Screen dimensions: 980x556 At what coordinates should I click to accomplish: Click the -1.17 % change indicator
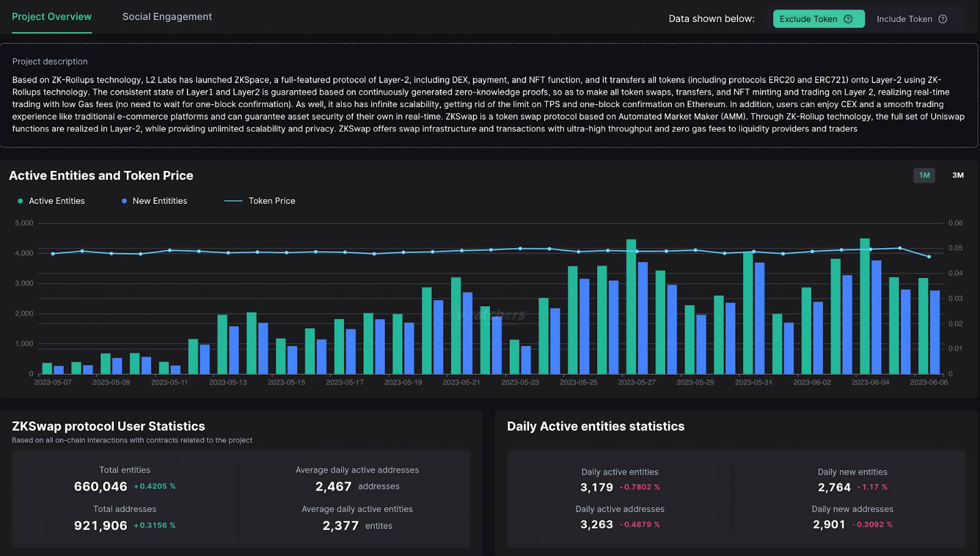(872, 487)
